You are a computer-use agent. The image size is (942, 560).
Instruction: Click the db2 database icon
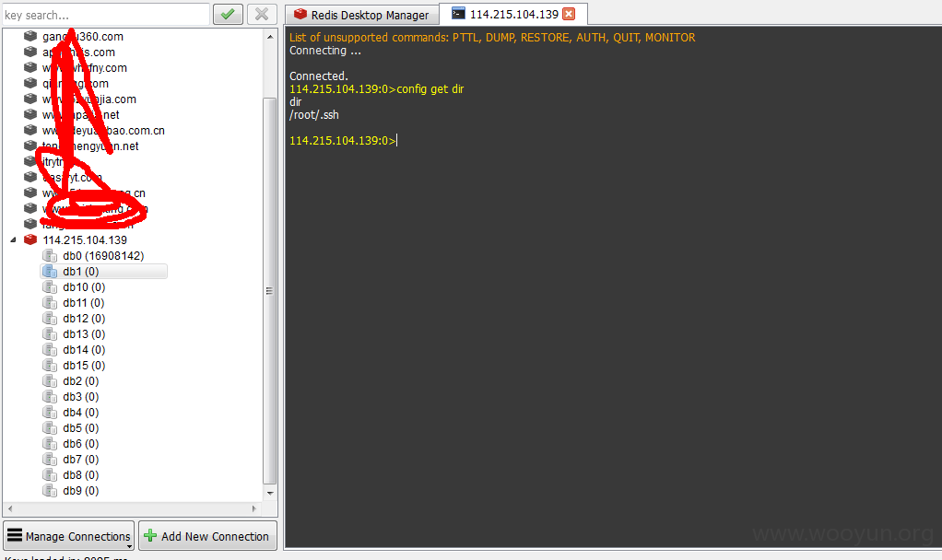(50, 381)
